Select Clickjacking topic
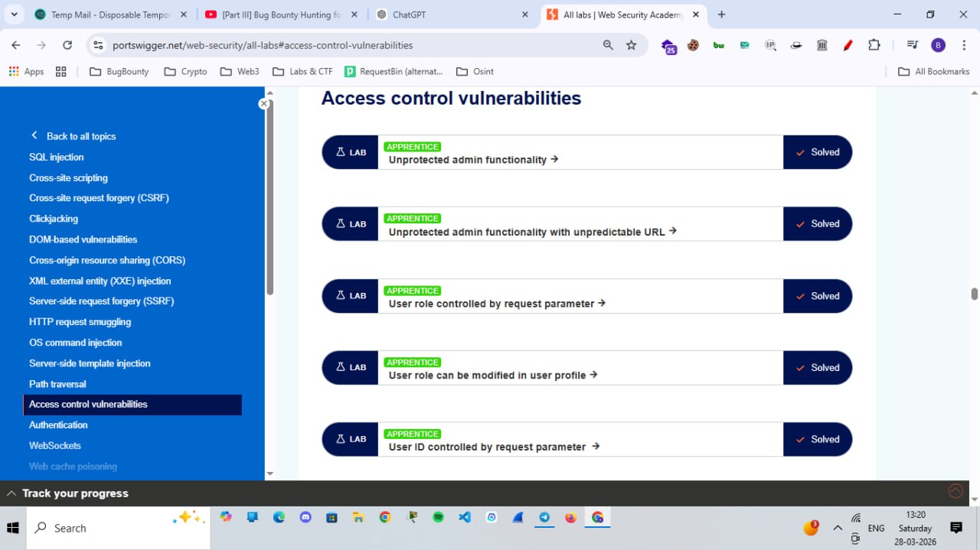 54,219
